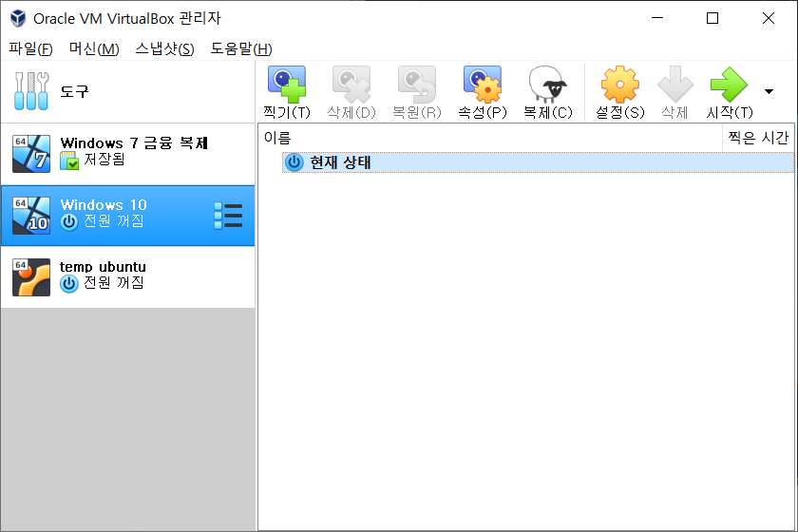Open the 도움말(H) menu
Viewport: 798px width, 532px height.
[x=241, y=48]
